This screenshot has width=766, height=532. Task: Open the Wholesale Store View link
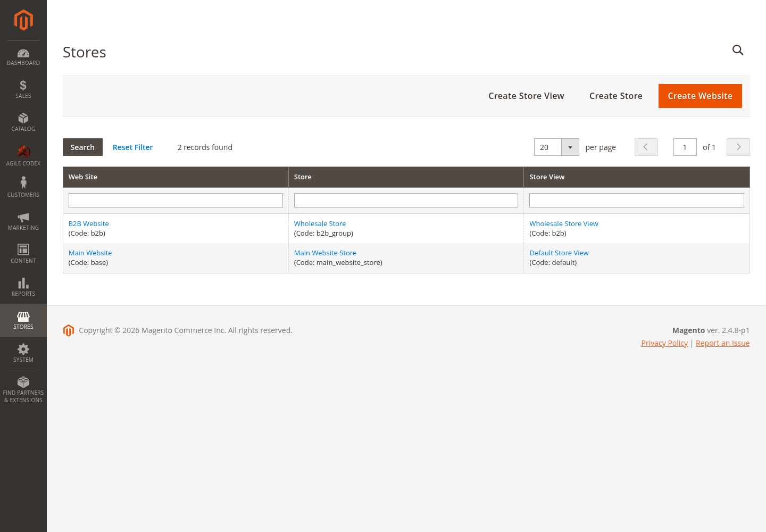[564, 224]
